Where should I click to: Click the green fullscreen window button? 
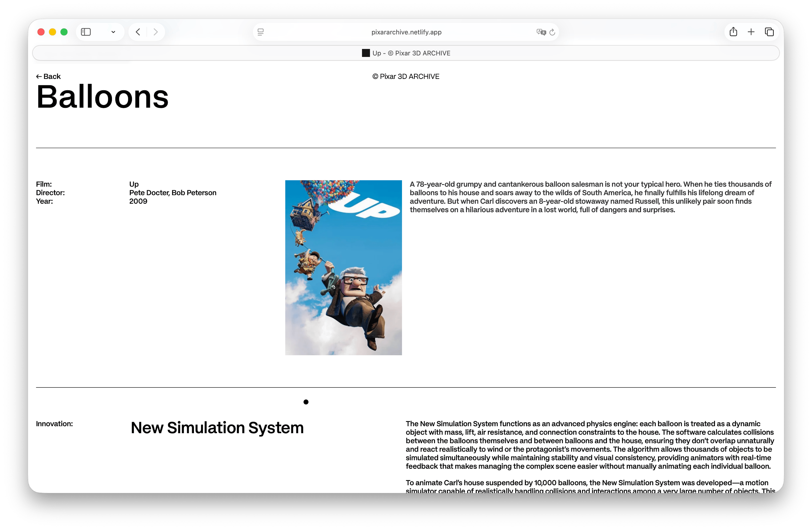tap(64, 32)
